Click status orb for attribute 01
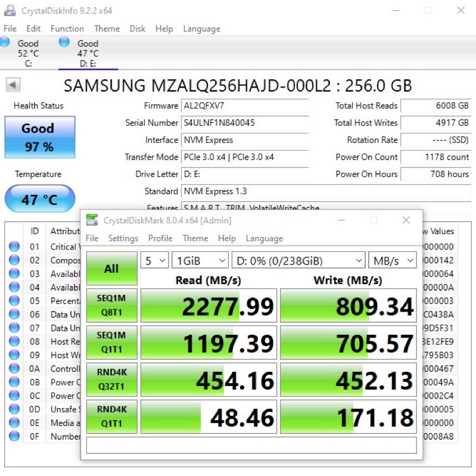The width and height of the screenshot is (476, 476). coord(14,246)
